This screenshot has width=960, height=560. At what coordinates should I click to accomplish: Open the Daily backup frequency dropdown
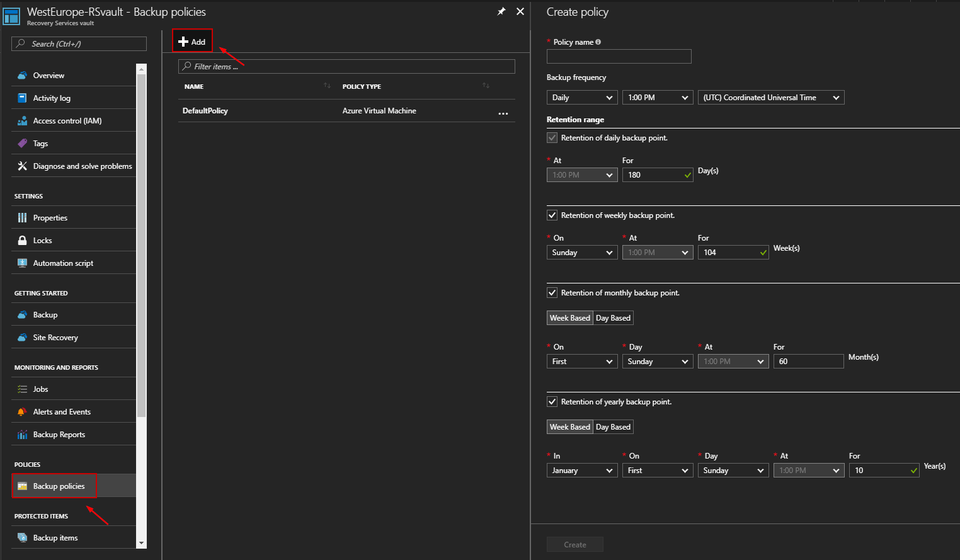coord(582,98)
